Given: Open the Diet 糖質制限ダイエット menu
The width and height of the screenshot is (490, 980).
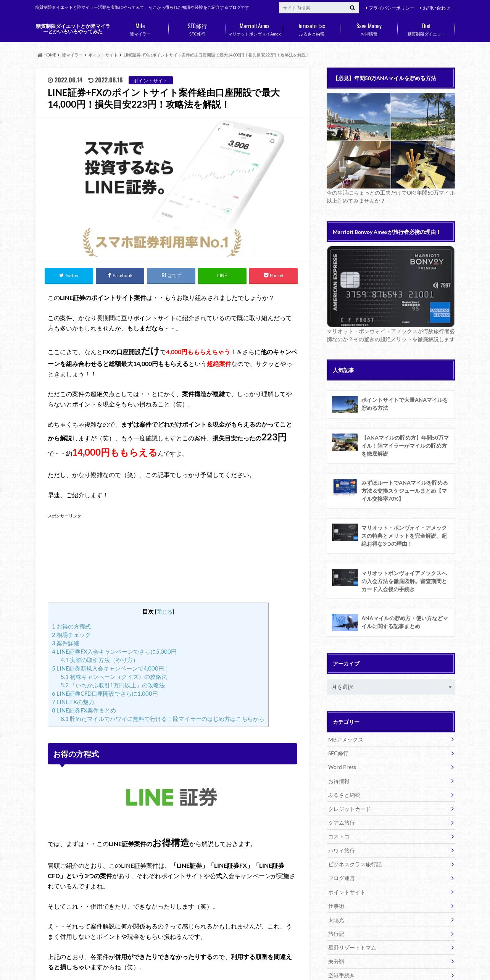Looking at the screenshot, I should click(426, 29).
